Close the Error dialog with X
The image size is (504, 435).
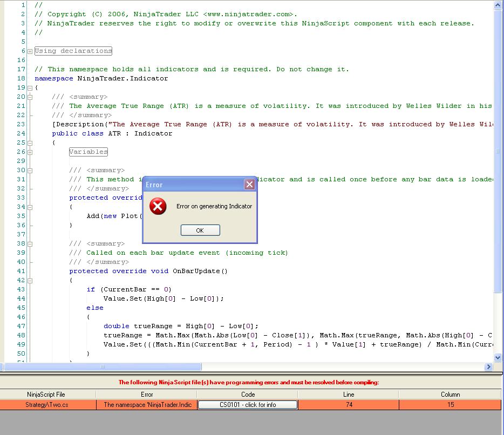[x=249, y=184]
